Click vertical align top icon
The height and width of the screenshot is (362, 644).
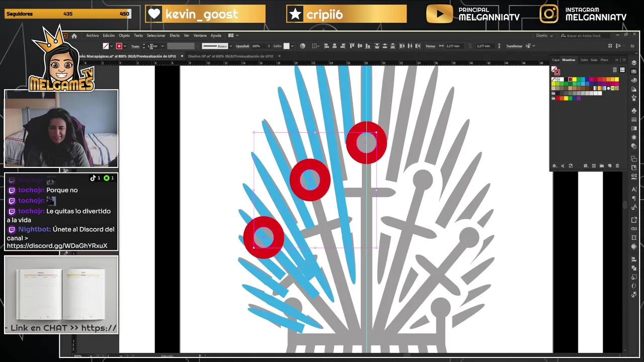click(352, 46)
